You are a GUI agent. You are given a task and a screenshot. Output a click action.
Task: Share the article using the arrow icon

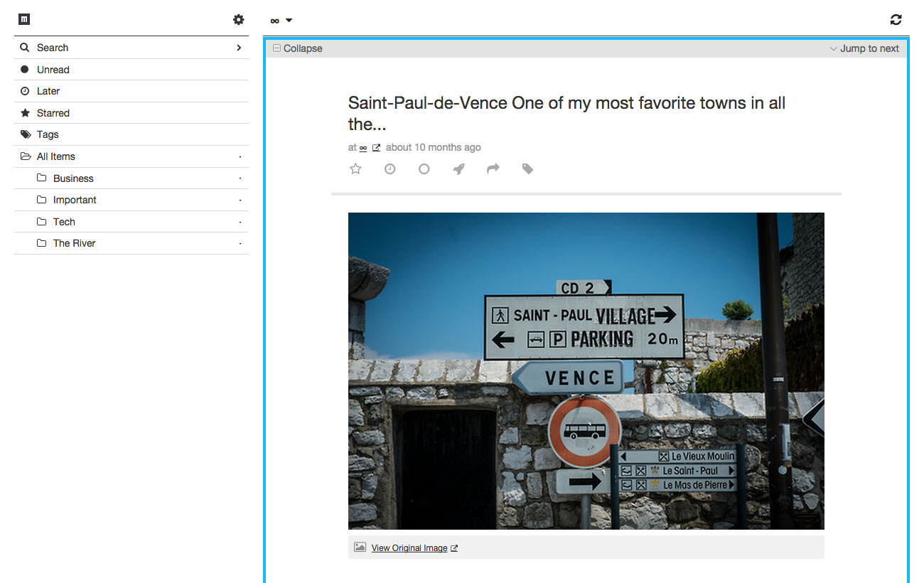tap(493, 169)
